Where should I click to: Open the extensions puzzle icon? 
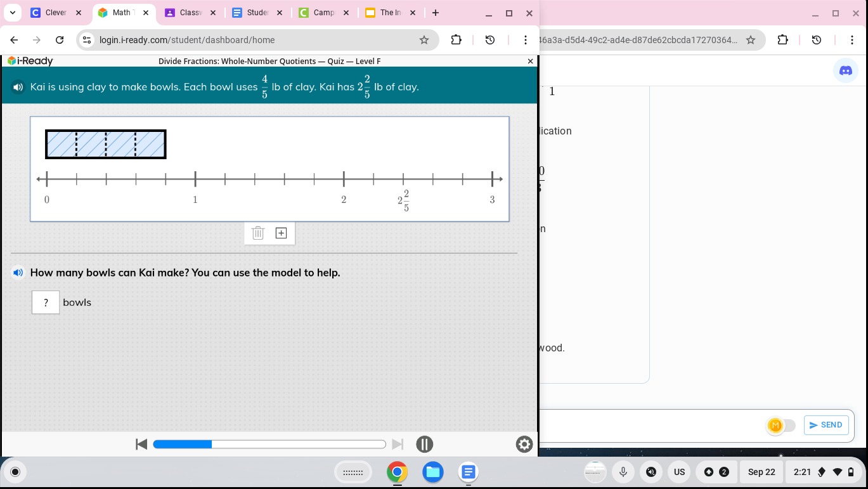click(x=456, y=40)
